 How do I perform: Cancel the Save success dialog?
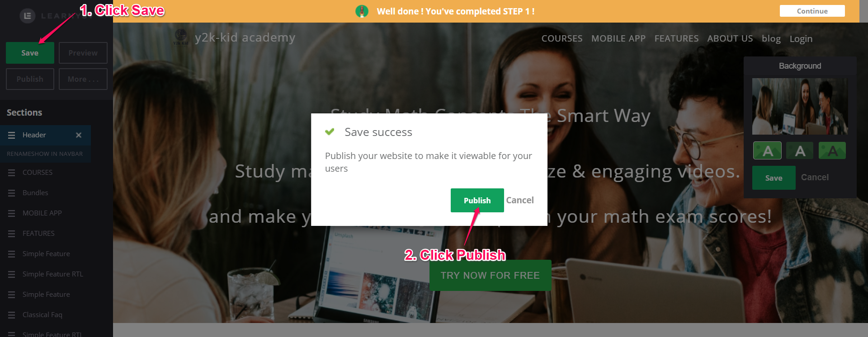(520, 200)
